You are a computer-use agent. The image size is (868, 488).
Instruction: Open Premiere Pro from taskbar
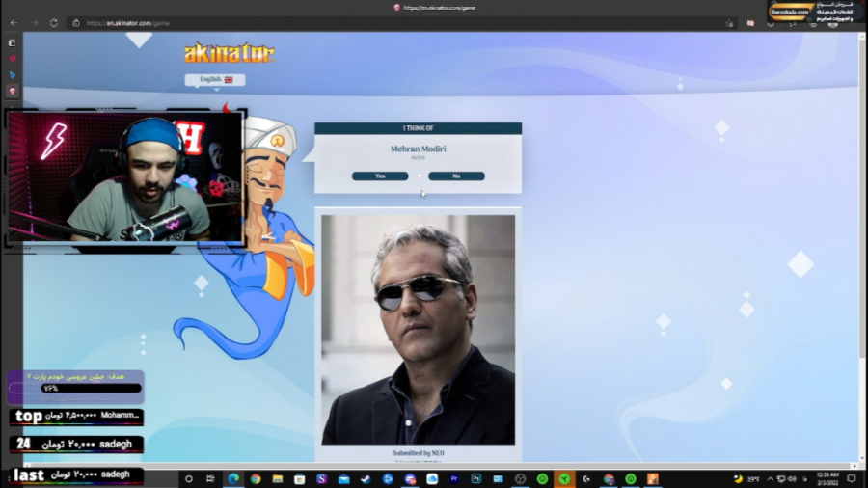[454, 479]
